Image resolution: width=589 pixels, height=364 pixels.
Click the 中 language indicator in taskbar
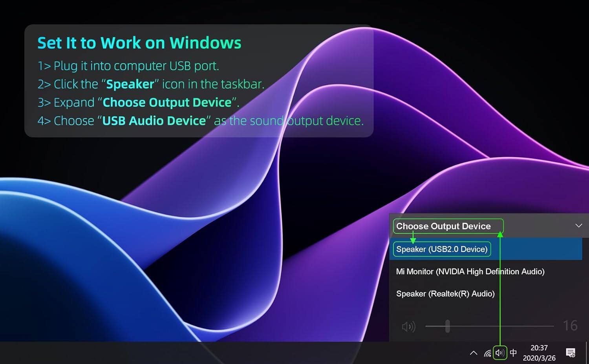point(513,353)
